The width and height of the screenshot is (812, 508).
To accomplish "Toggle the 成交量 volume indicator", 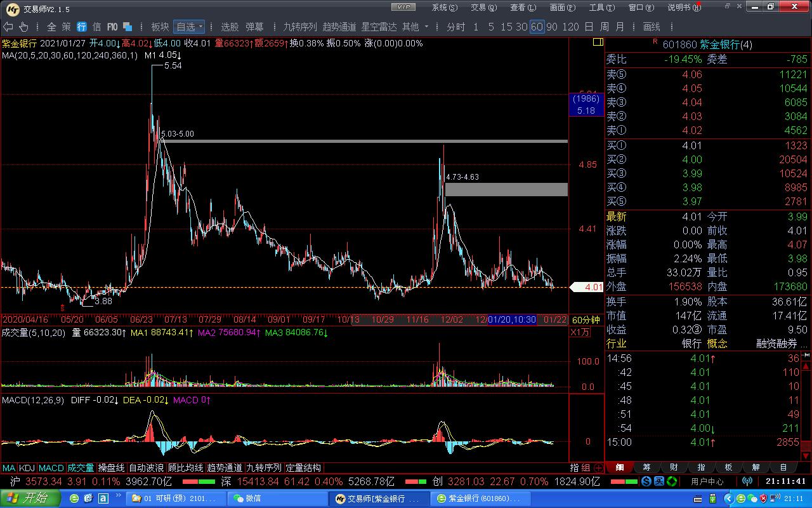I will (81, 468).
